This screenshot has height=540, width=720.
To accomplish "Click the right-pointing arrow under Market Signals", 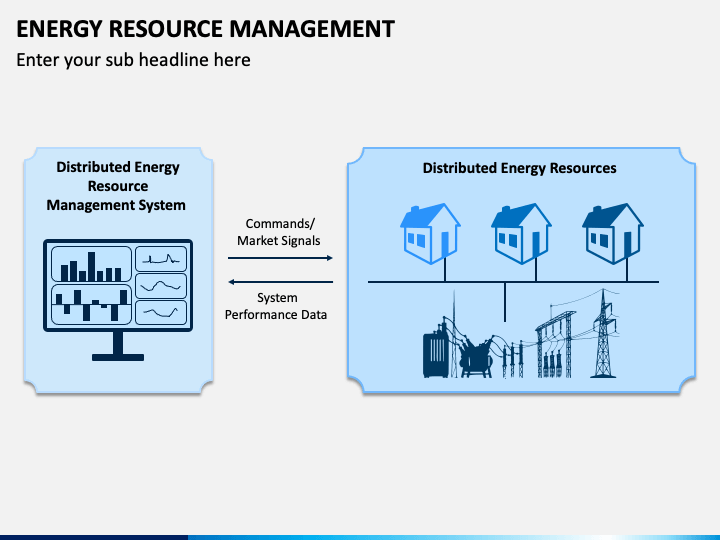I will pos(280,258).
